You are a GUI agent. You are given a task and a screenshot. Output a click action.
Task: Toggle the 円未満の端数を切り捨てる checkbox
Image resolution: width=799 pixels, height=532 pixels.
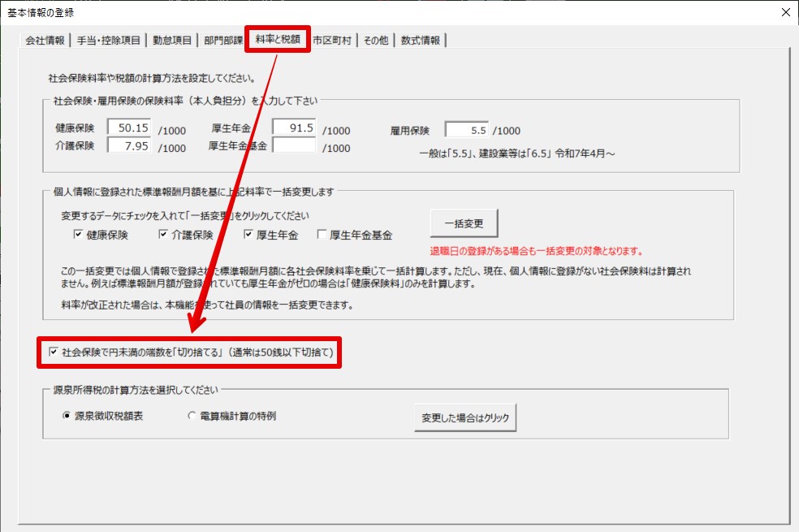click(54, 353)
